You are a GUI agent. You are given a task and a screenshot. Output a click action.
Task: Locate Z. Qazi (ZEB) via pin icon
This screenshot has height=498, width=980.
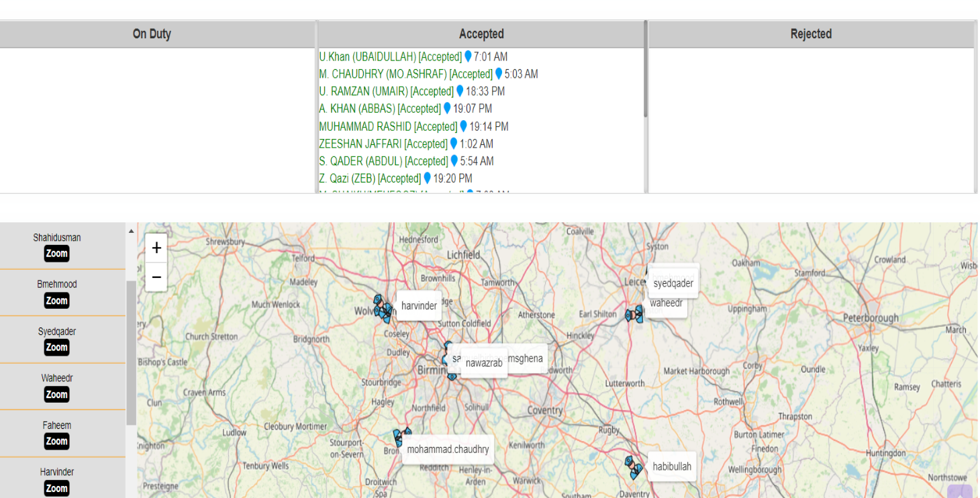(x=427, y=179)
